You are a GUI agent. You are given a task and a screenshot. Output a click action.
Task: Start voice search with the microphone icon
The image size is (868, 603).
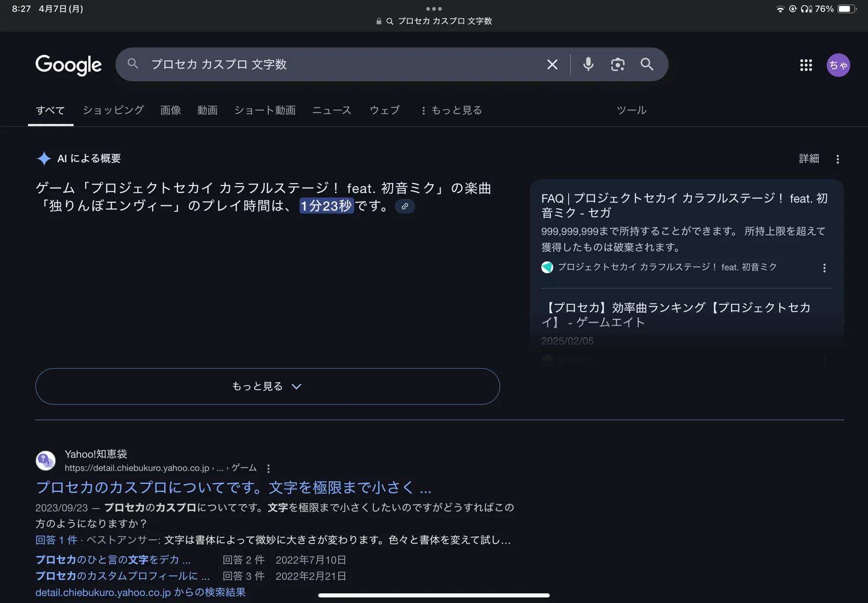(x=588, y=64)
